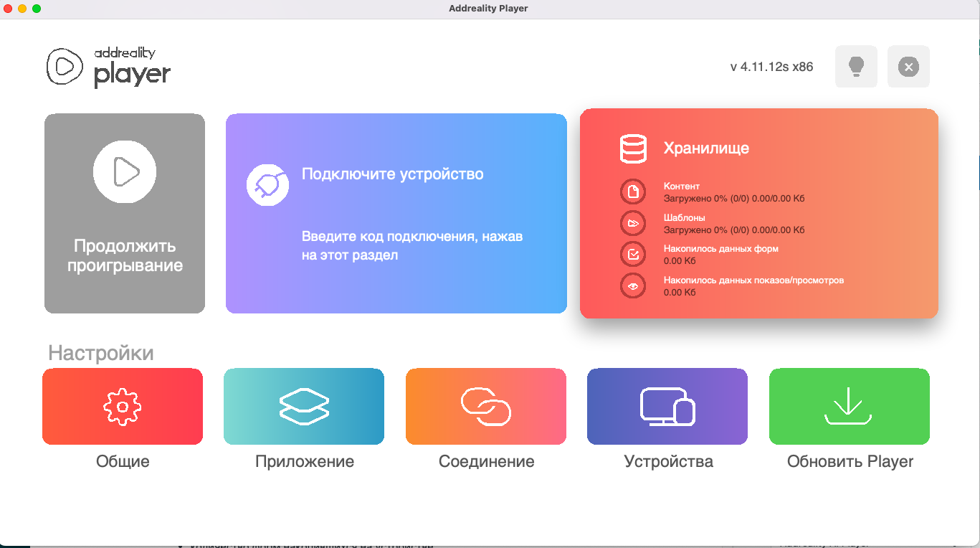The image size is (980, 548).
Task: Click "Продолжить проигрывание" label
Action: [125, 256]
